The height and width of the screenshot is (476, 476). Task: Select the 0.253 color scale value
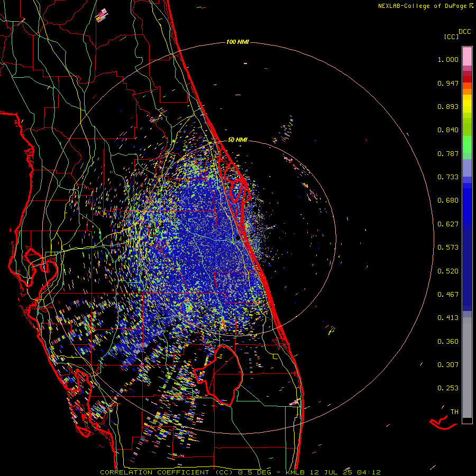point(448,388)
